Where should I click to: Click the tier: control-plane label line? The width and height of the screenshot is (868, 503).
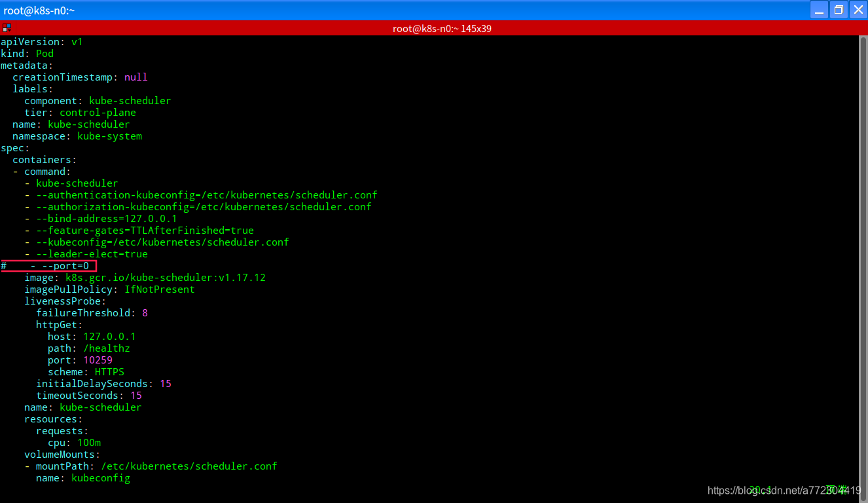tap(80, 112)
